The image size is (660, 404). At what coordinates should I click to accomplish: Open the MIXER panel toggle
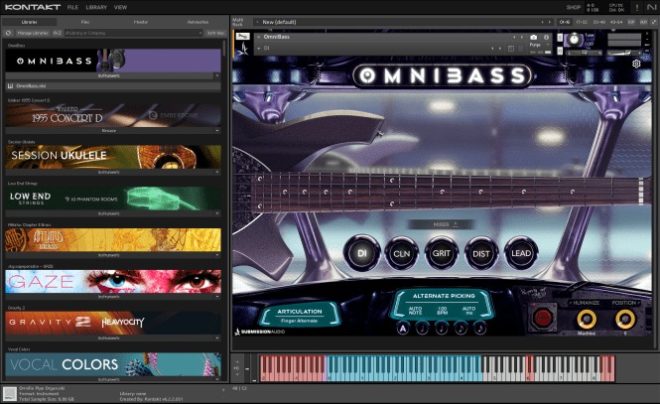click(x=441, y=225)
